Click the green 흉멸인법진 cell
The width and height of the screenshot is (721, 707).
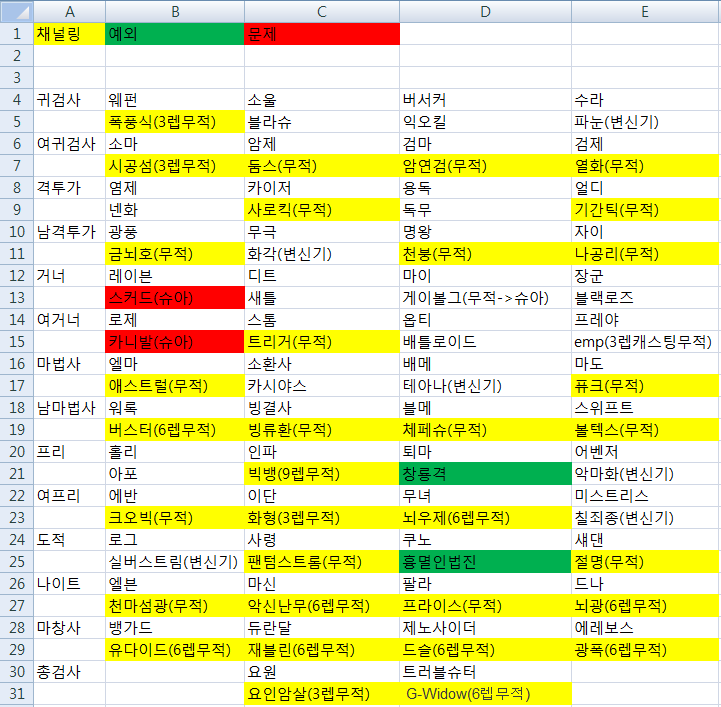[x=485, y=561]
